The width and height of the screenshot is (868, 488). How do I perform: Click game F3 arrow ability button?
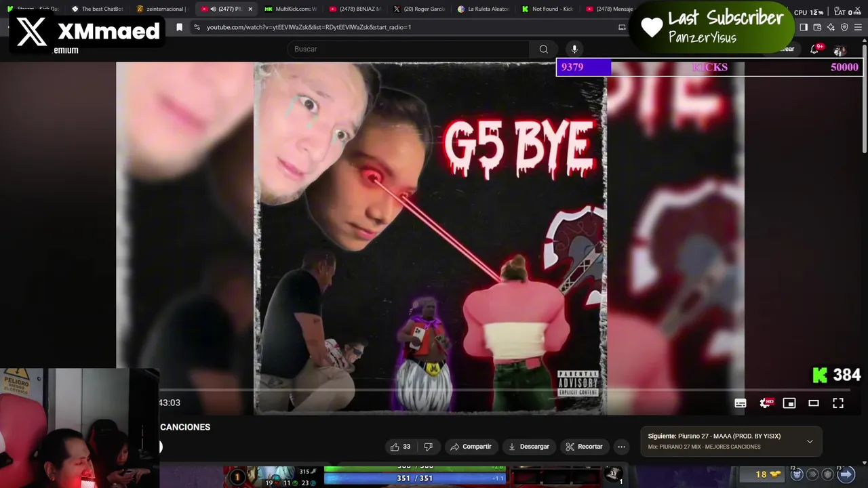[x=846, y=474]
